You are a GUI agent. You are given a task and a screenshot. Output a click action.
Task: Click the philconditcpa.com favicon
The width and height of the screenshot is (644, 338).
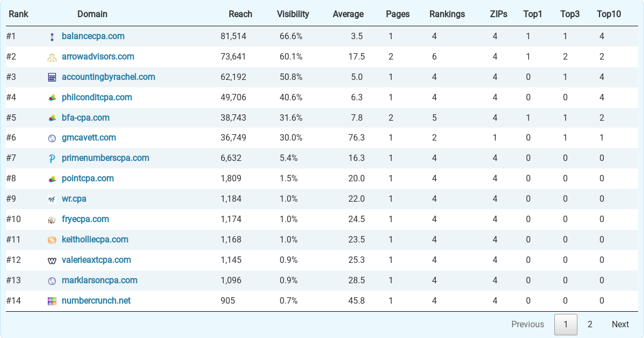[x=52, y=97]
